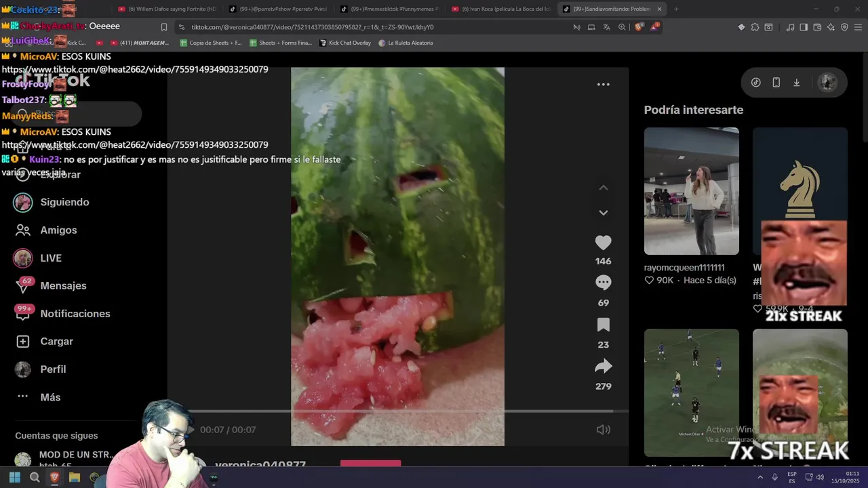
Task: Close the Sandiavomitando TikTok tab
Action: (x=659, y=9)
